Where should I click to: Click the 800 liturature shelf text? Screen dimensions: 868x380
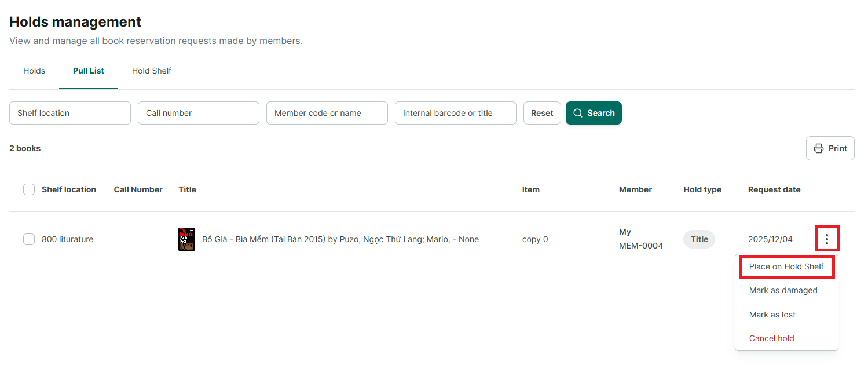pos(67,239)
